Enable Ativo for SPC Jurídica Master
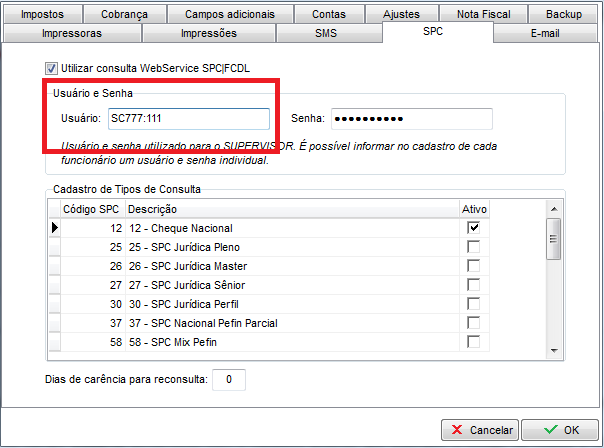The image size is (604, 448). 473,266
